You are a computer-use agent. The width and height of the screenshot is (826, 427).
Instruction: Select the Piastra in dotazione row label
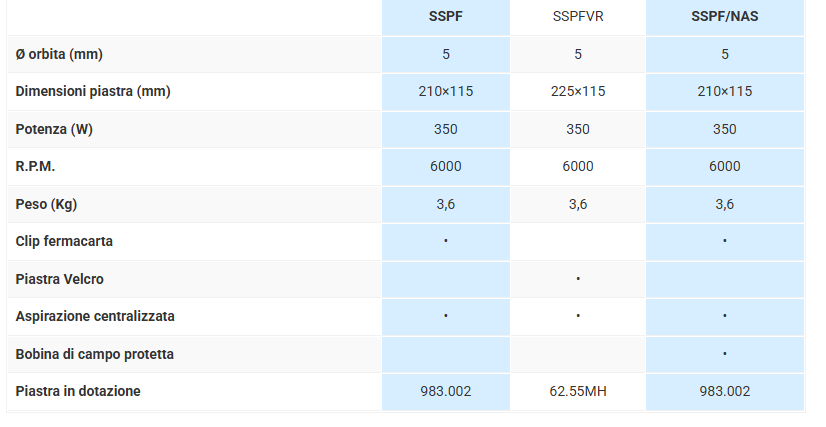(x=78, y=391)
